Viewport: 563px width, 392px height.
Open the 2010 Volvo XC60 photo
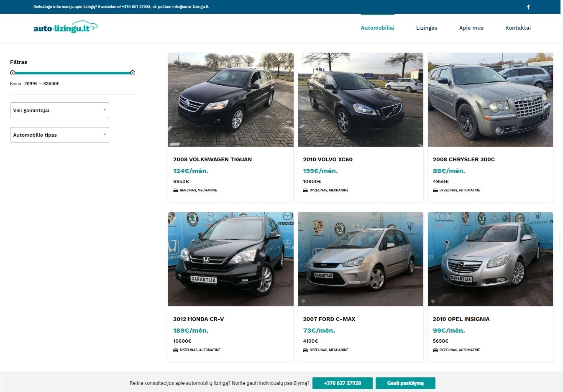[361, 99]
